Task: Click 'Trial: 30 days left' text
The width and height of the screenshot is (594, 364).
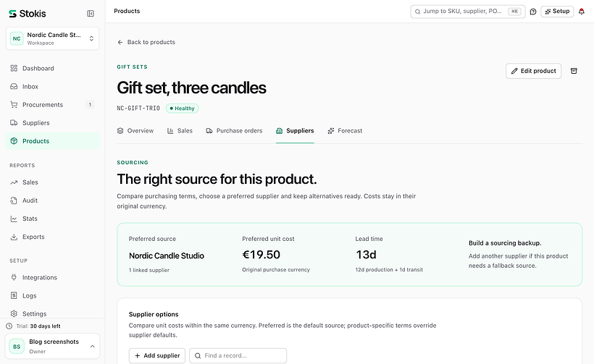Action: [x=38, y=326]
